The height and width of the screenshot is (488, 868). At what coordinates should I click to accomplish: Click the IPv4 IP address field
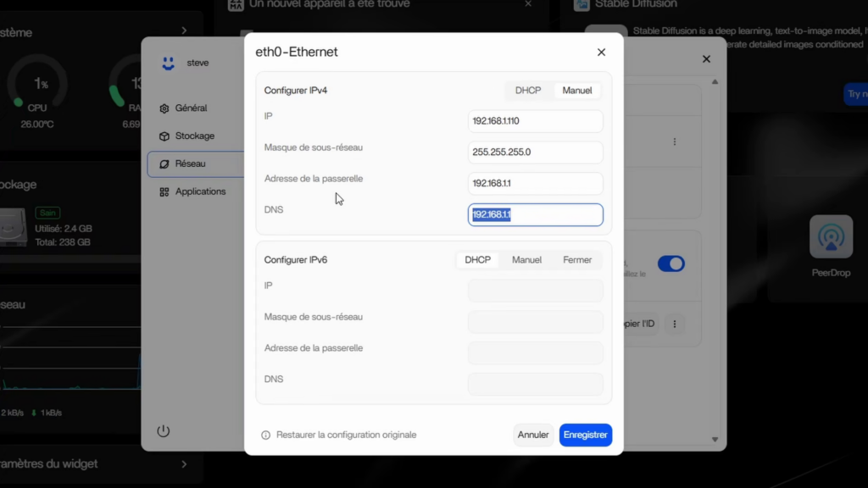[x=535, y=121]
